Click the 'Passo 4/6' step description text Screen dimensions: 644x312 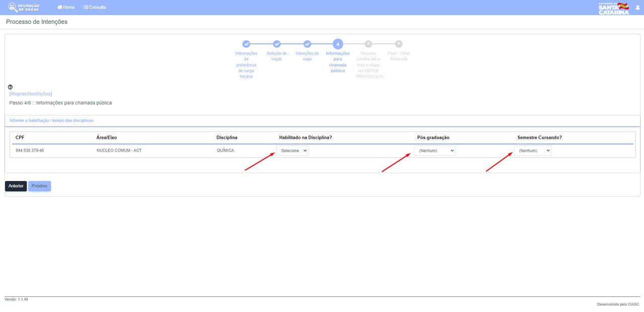pos(60,103)
